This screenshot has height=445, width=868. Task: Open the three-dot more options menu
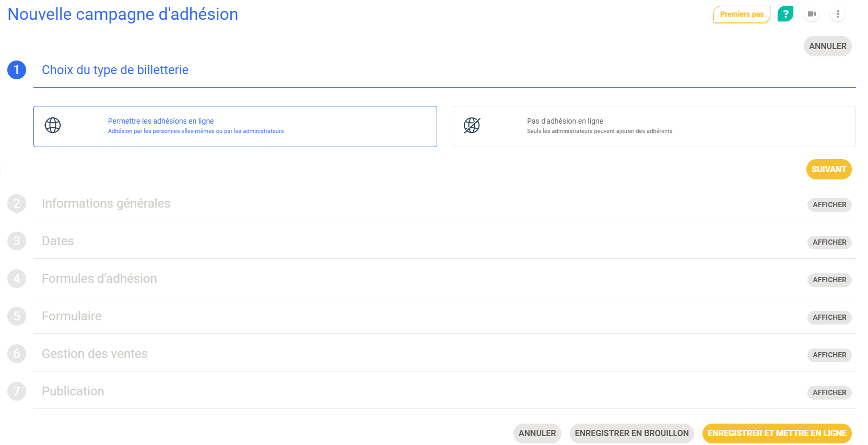click(x=838, y=14)
